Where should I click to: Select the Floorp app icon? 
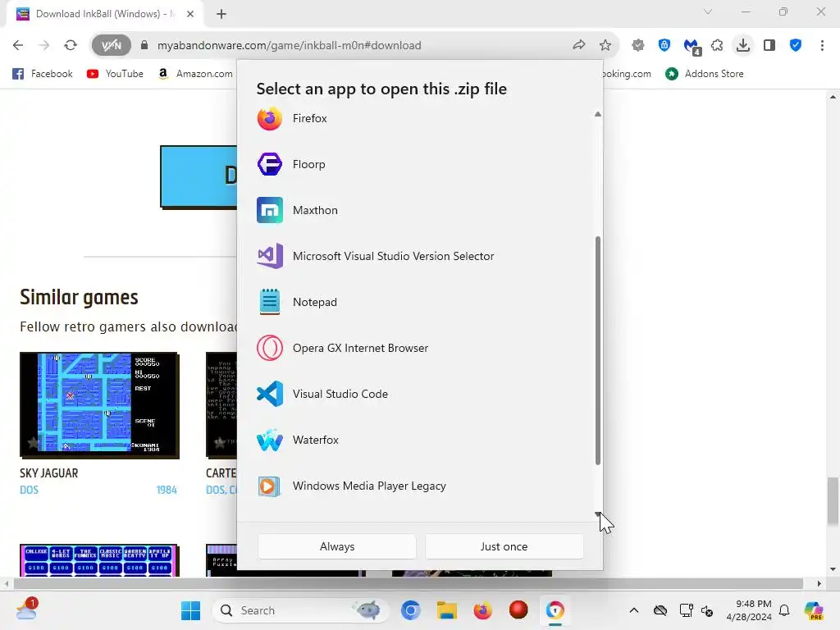coord(269,164)
